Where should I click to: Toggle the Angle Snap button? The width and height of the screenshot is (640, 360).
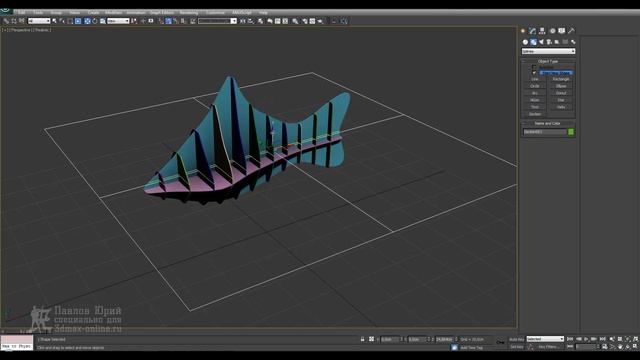[168, 21]
